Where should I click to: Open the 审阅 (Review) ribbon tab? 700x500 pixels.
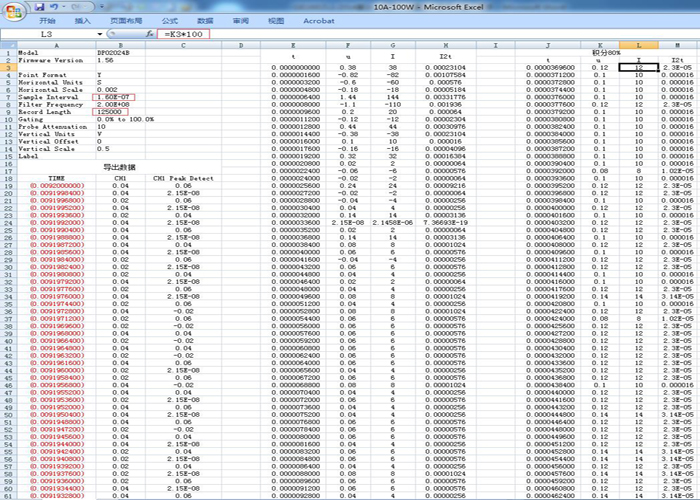pos(241,21)
